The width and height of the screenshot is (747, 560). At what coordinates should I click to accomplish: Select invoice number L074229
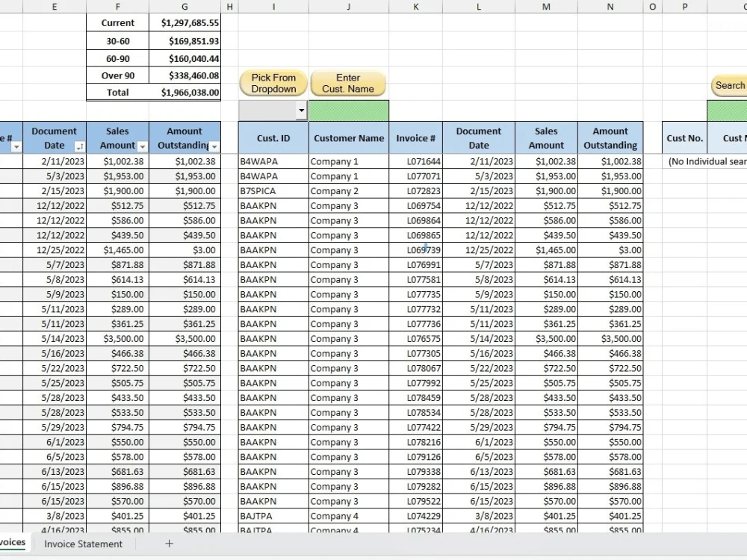pyautogui.click(x=416, y=516)
